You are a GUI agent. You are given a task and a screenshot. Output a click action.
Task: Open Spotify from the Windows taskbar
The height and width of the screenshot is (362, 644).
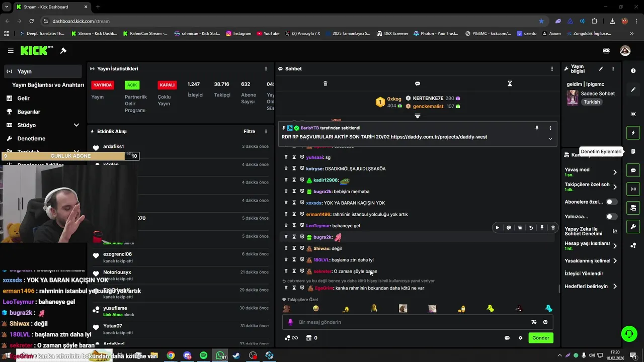(203, 355)
